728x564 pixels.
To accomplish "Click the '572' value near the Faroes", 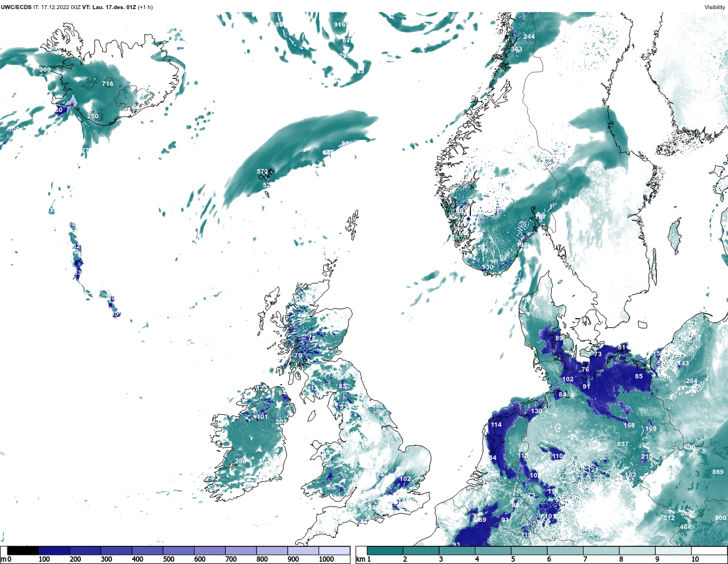I will pos(262,171).
